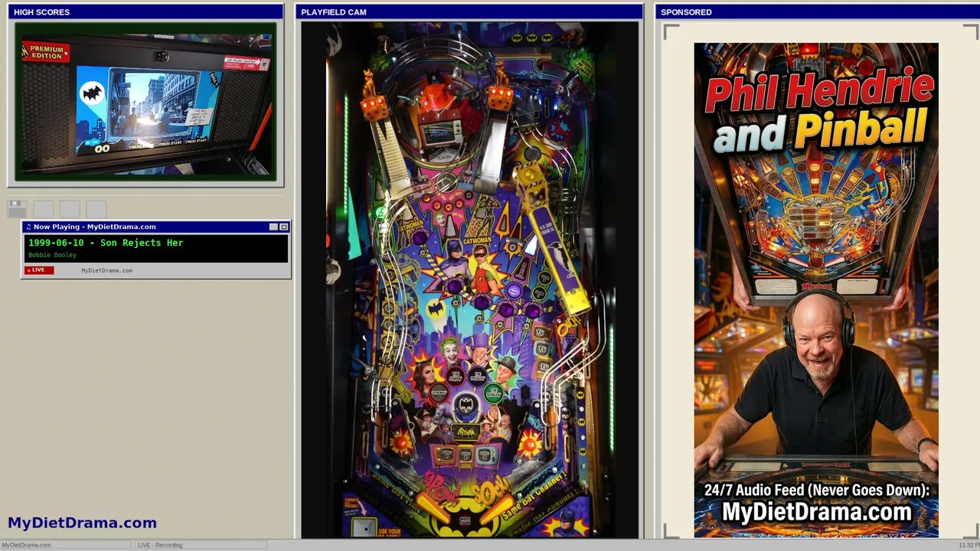Screen dimensions: 980x551
Task: Click the red LIVE indicator badge
Action: click(x=39, y=270)
